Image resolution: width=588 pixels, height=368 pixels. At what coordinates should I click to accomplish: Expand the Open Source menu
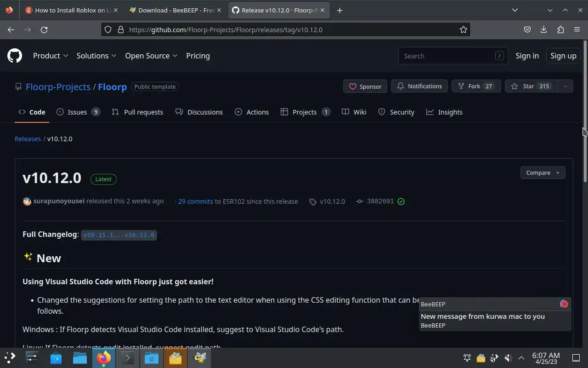pos(151,56)
